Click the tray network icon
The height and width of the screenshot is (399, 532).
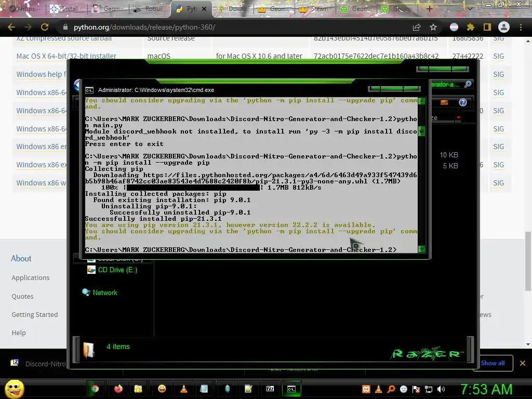(x=429, y=389)
